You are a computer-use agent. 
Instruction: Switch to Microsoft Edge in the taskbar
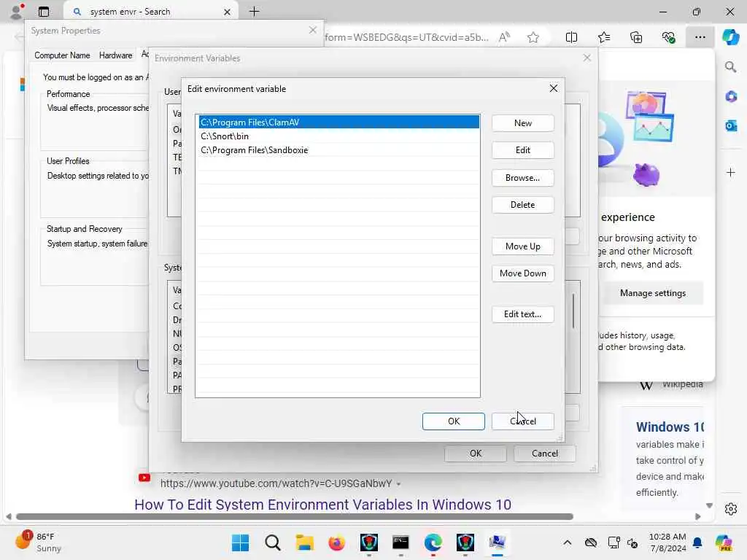pyautogui.click(x=433, y=542)
